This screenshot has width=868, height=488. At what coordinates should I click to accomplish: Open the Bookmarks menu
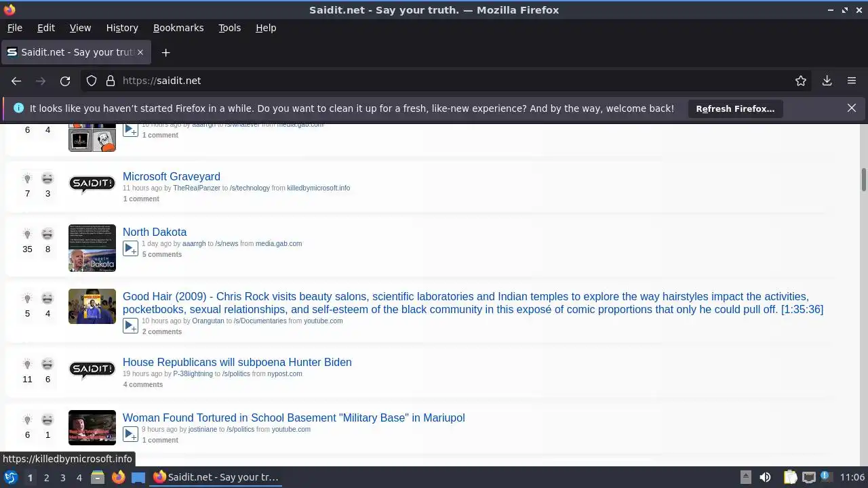(178, 28)
